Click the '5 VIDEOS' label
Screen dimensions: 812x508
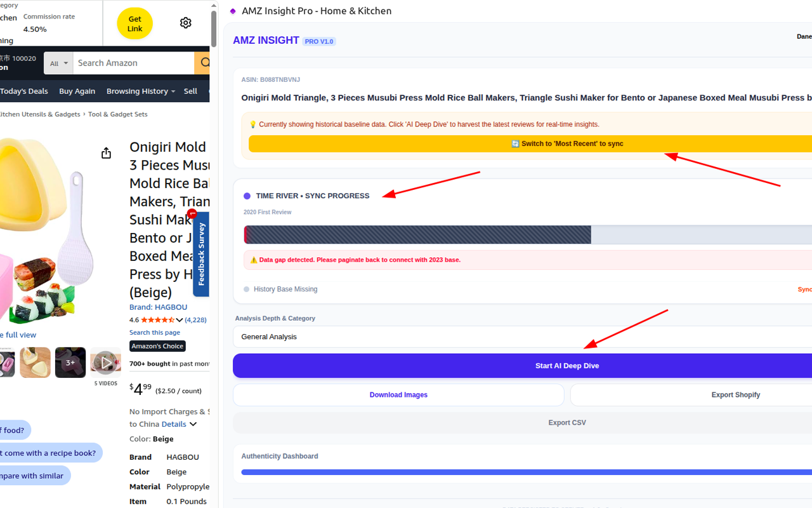(x=106, y=384)
